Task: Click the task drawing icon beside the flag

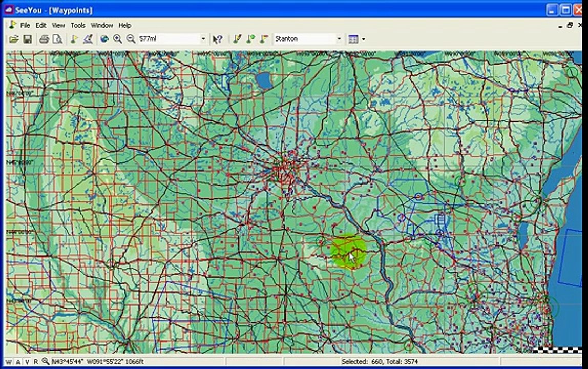Action: [88, 38]
